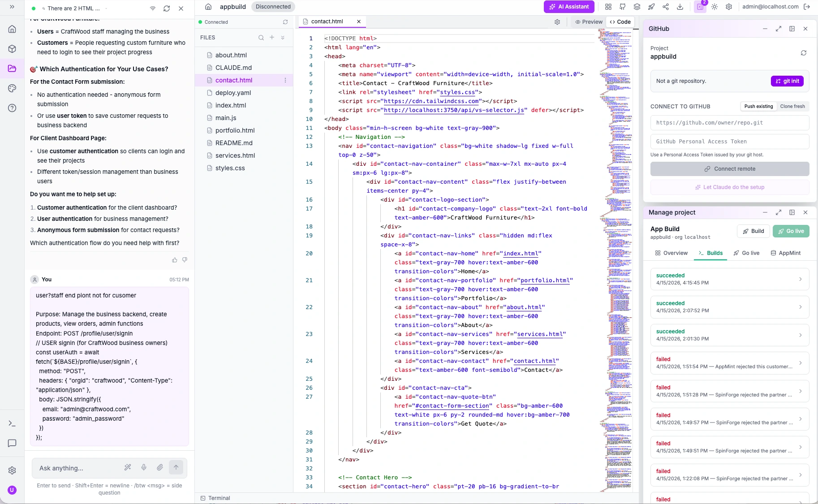
Task: Switch to Code view
Action: click(x=620, y=22)
